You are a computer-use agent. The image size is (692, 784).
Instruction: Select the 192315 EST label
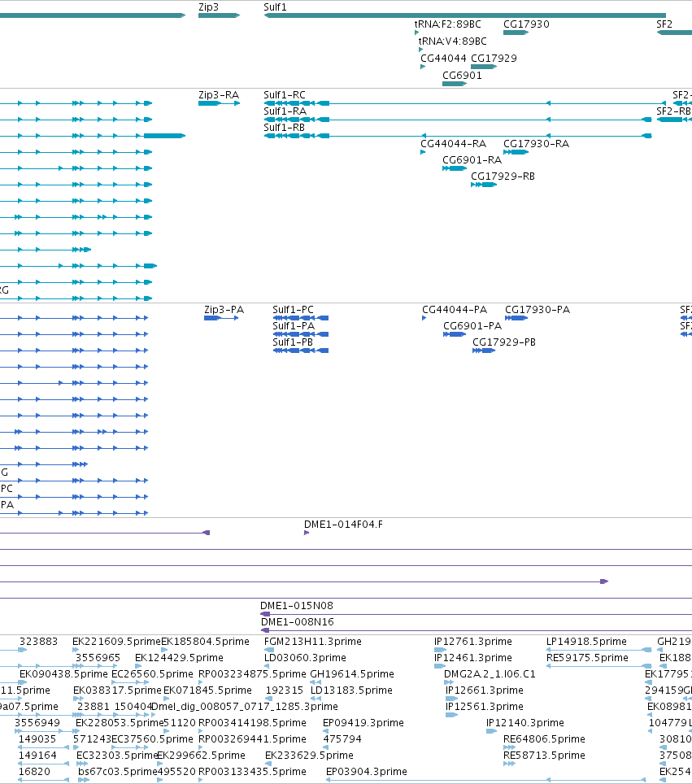pyautogui.click(x=284, y=690)
